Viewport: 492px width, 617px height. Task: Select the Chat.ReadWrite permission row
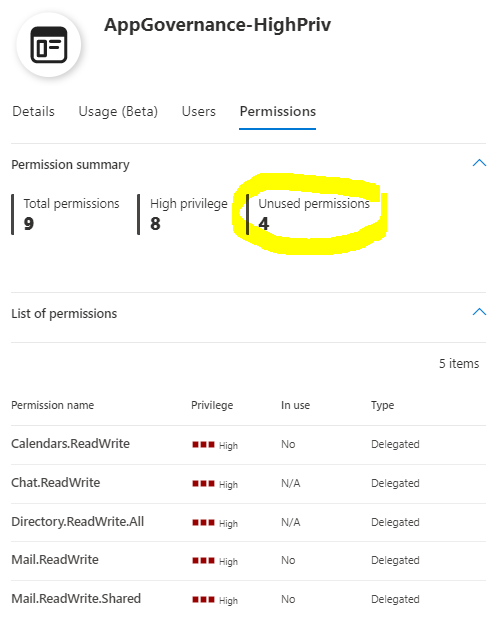[x=248, y=484]
